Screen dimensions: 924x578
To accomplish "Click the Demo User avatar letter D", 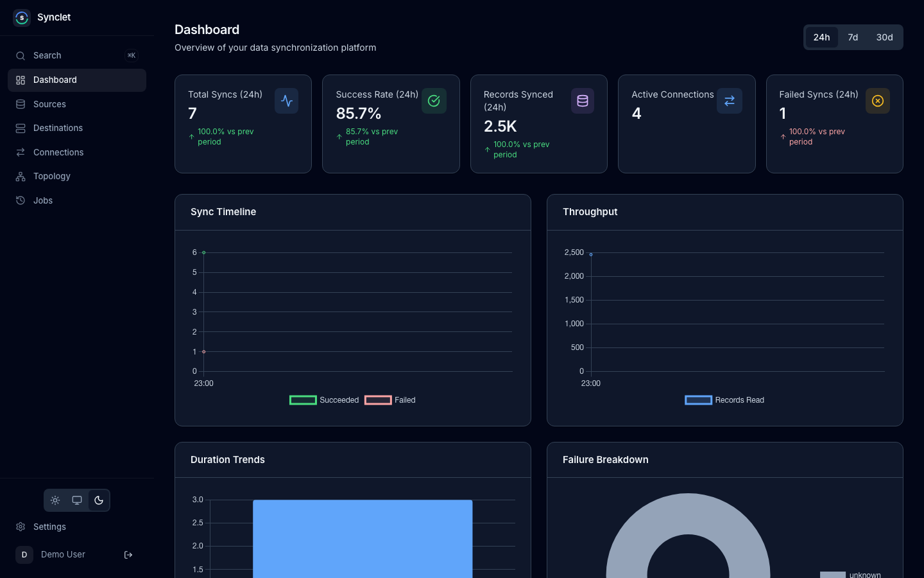I will (x=24, y=555).
